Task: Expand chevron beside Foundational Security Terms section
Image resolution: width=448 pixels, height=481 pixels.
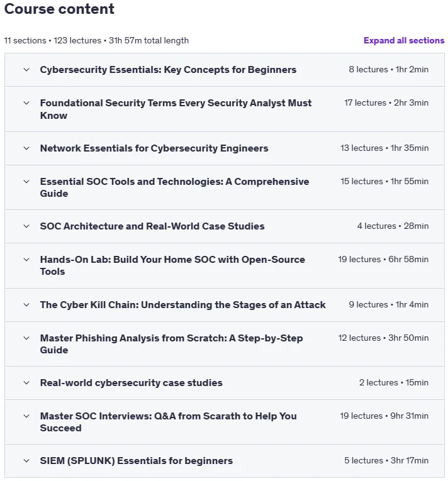Action: click(26, 103)
